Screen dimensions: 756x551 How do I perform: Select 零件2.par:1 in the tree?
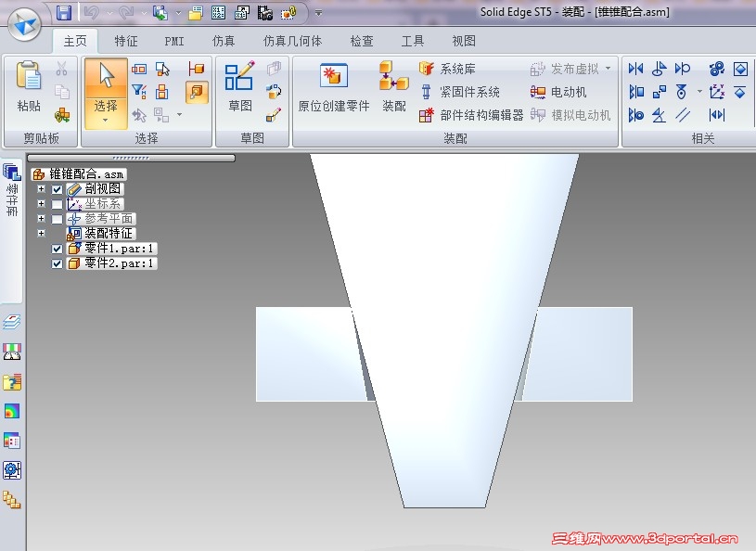tap(112, 263)
